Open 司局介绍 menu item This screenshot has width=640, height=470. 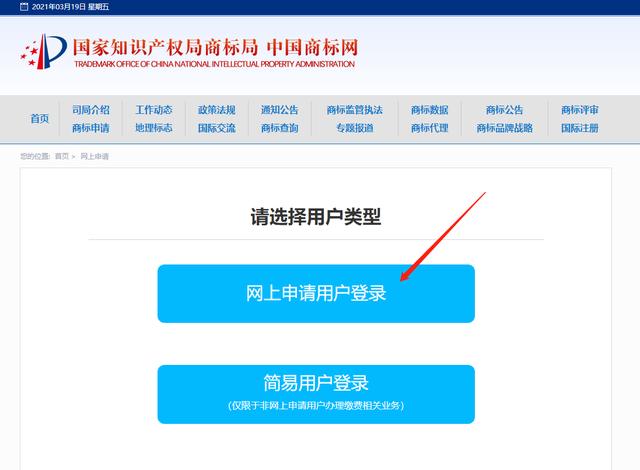91,110
